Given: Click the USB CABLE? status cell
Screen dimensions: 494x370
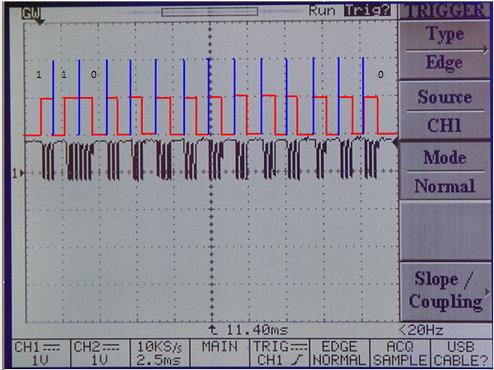Looking at the screenshot, I should point(460,353).
